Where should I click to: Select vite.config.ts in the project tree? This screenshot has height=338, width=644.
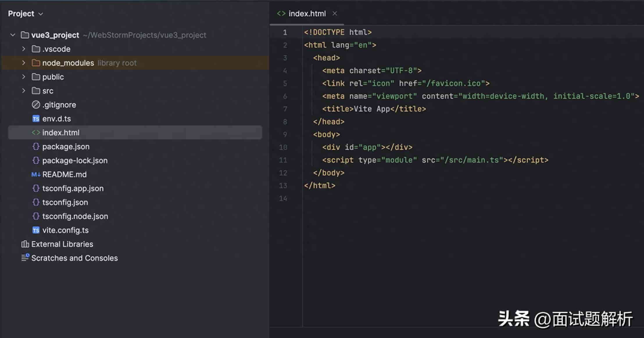65,230
